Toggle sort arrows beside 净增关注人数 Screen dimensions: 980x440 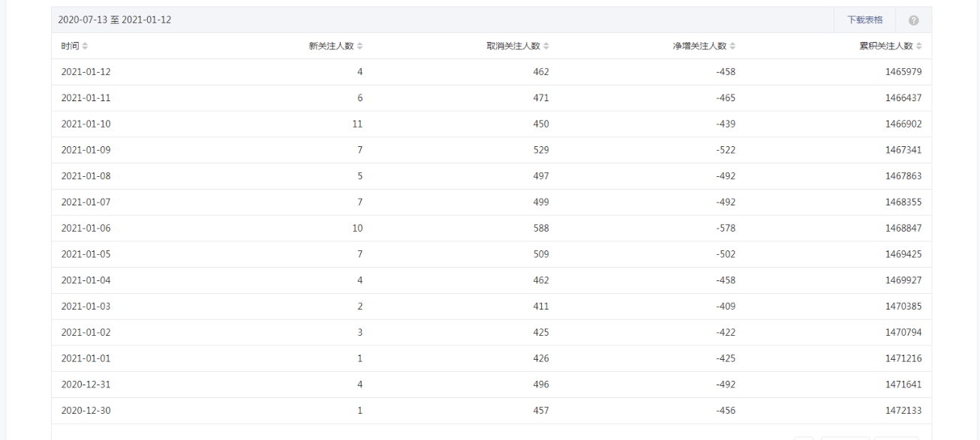point(732,46)
